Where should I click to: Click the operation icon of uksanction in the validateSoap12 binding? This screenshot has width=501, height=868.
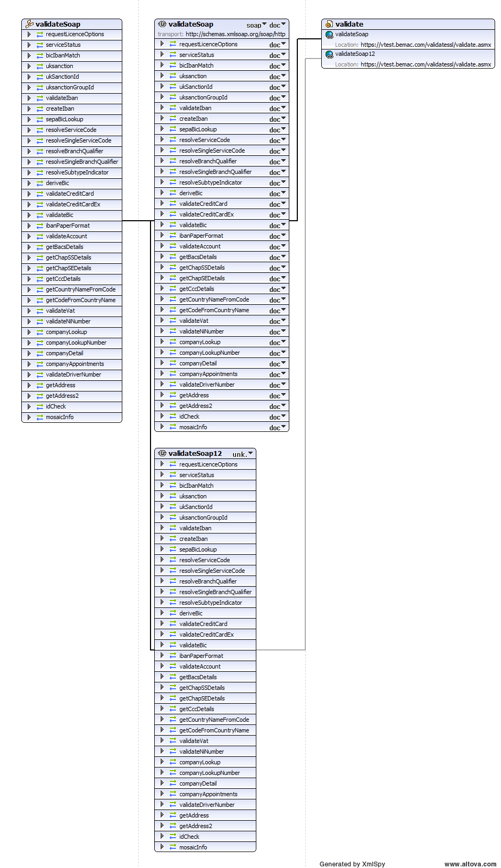click(x=173, y=496)
